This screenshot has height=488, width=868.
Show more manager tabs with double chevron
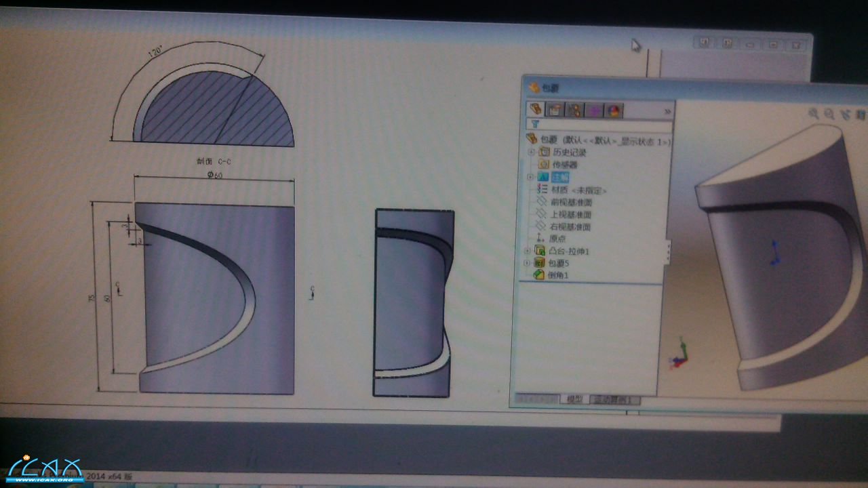667,111
